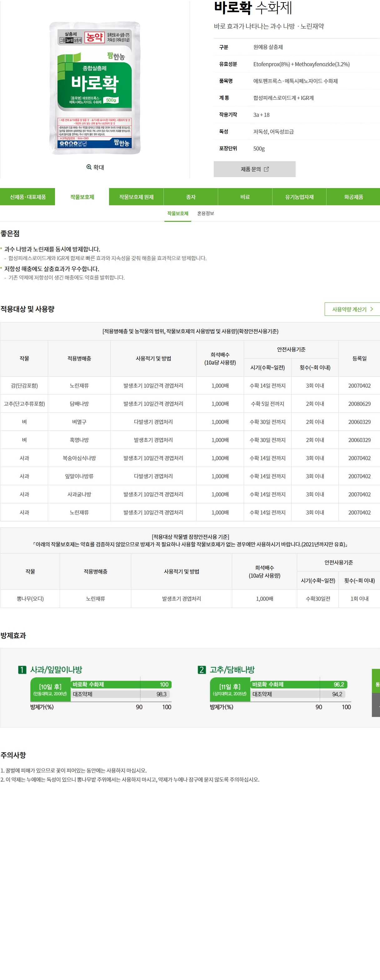
Task: Click the 합성피레스로이드계 + IGR계 value
Action: (284, 98)
